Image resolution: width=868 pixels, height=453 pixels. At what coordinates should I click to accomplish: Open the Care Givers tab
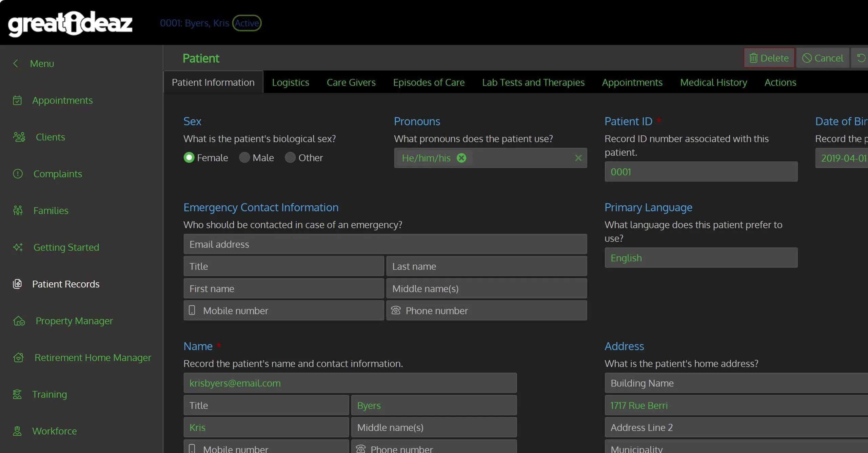tap(351, 82)
